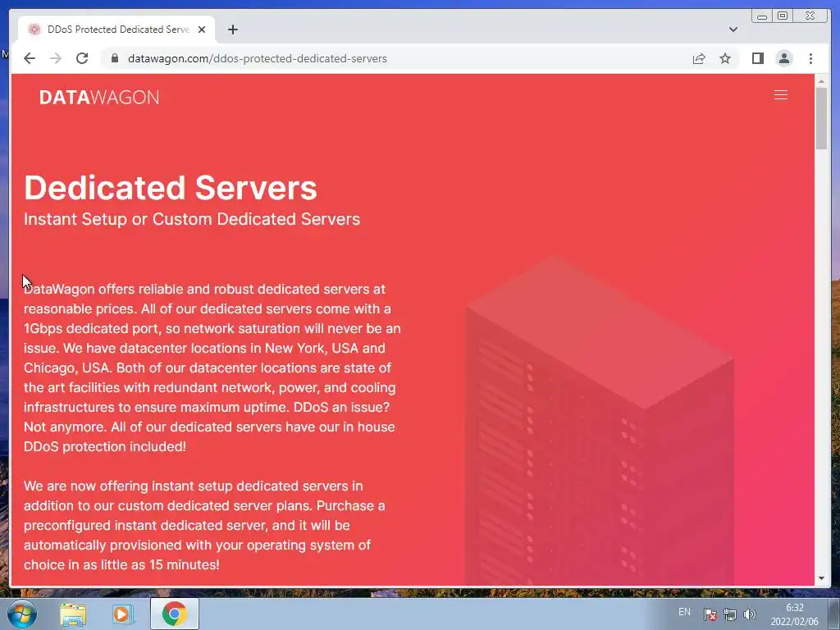Click the DataWagon logo

[x=99, y=97]
